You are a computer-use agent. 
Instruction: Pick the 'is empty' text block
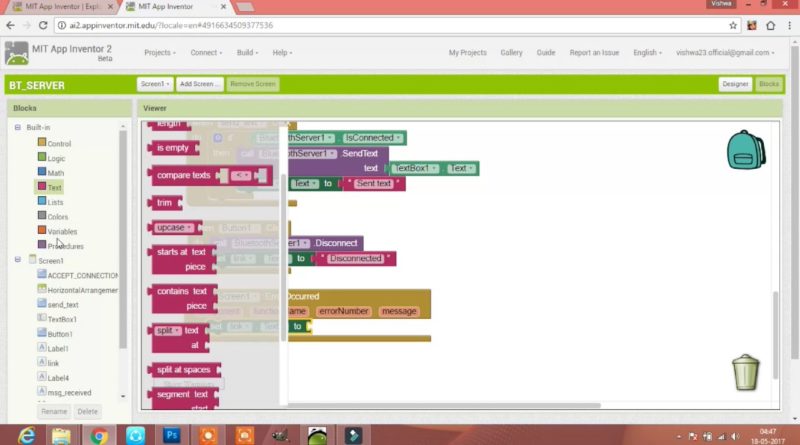(x=172, y=148)
